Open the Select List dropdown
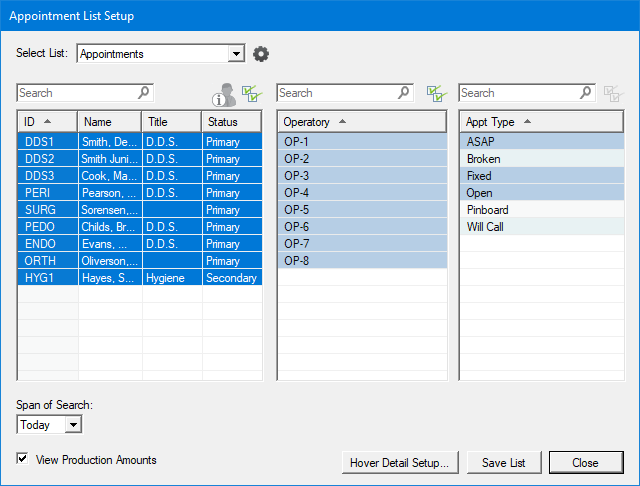Viewport: 640px width, 486px height. point(236,54)
